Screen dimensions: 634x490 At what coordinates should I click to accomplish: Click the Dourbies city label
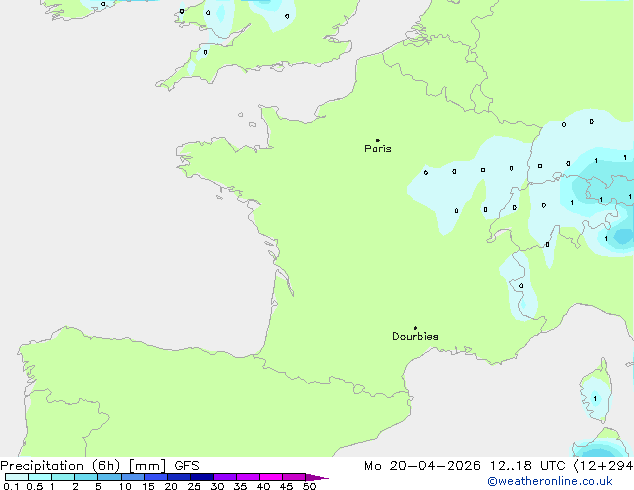point(415,336)
